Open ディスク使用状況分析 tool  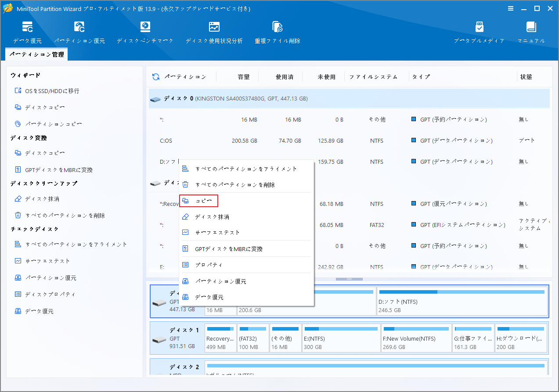click(x=214, y=32)
